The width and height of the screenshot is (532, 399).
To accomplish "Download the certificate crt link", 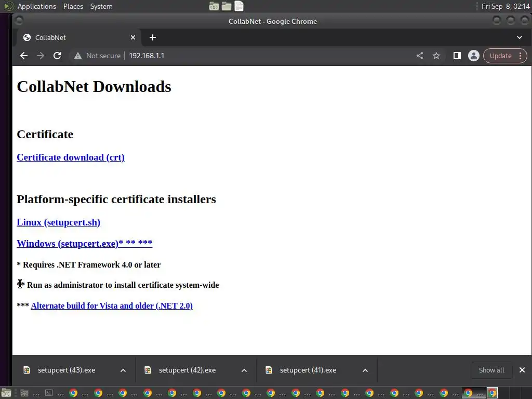I will tap(71, 157).
